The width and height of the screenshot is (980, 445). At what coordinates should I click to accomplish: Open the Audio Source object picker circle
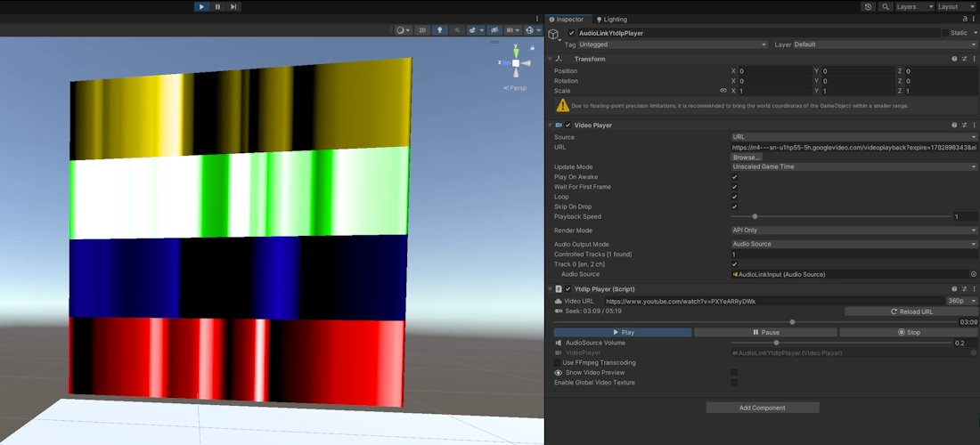pos(973,275)
